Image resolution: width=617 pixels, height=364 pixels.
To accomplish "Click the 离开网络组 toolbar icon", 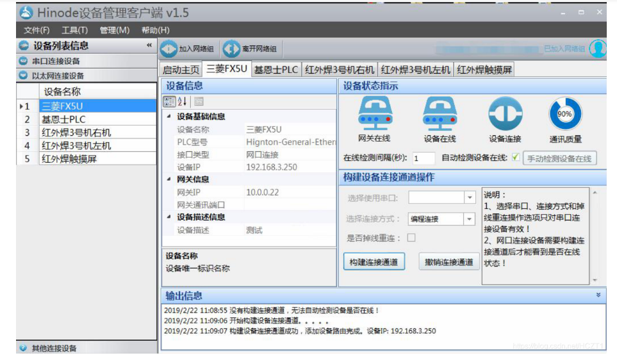I will (x=231, y=49).
